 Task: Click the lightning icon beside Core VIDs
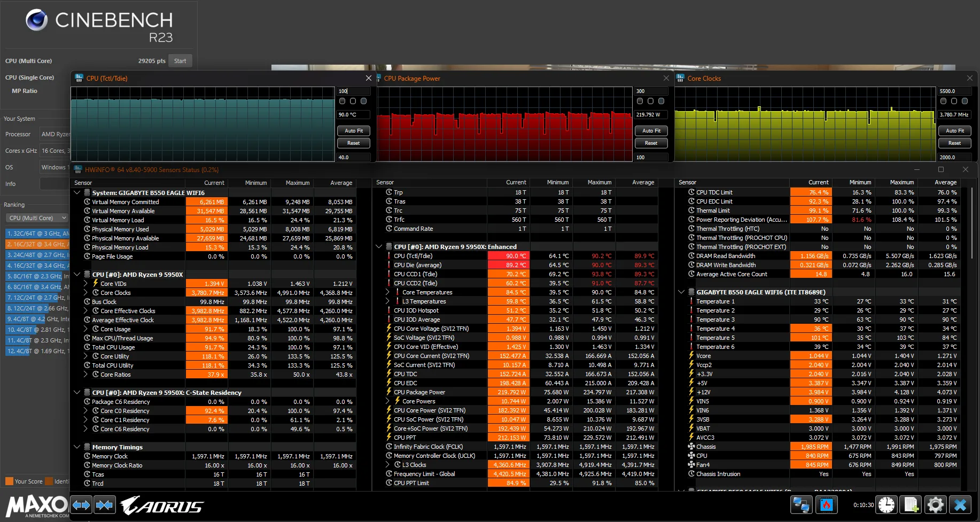(x=95, y=283)
